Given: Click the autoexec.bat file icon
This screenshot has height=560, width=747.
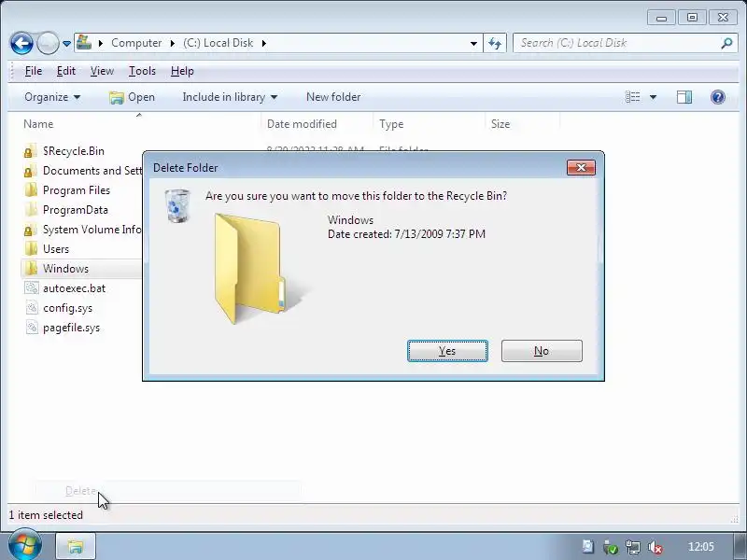Looking at the screenshot, I should click(32, 288).
